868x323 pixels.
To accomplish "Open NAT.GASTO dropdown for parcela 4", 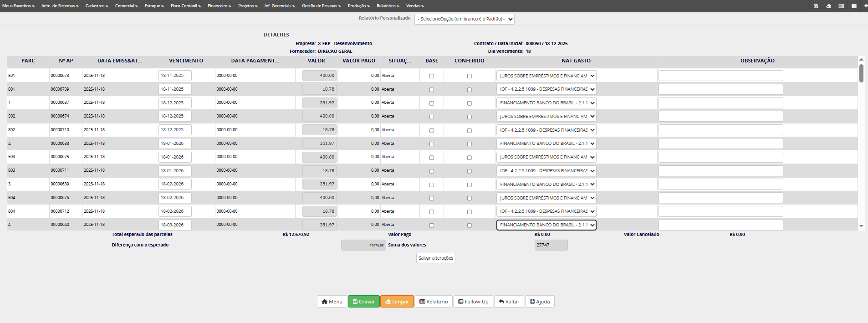I will point(546,225).
